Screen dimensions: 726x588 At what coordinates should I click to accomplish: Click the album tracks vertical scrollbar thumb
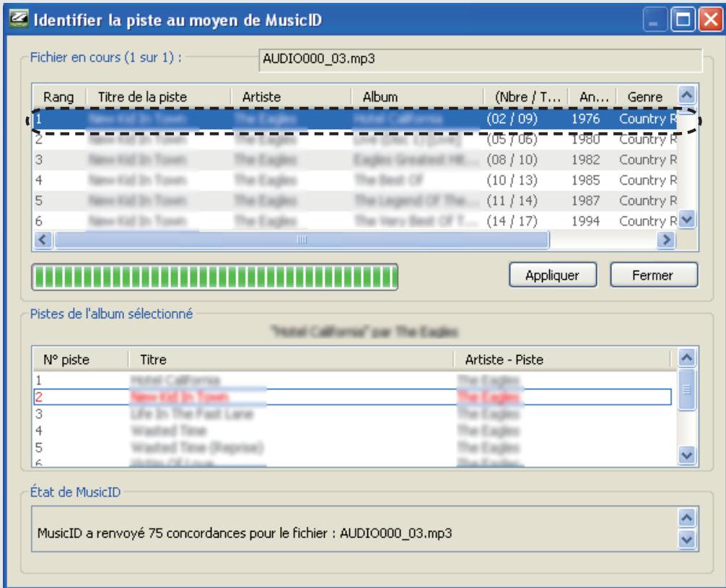(x=686, y=390)
